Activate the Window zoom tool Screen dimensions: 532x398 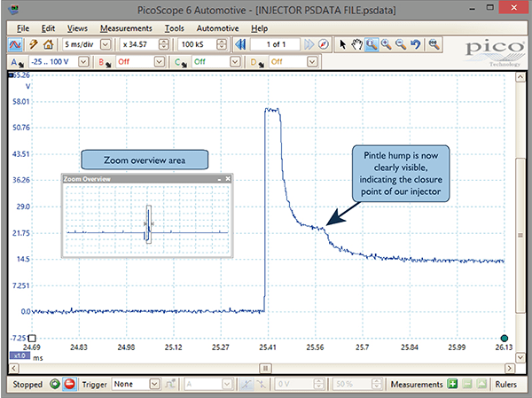(x=372, y=44)
